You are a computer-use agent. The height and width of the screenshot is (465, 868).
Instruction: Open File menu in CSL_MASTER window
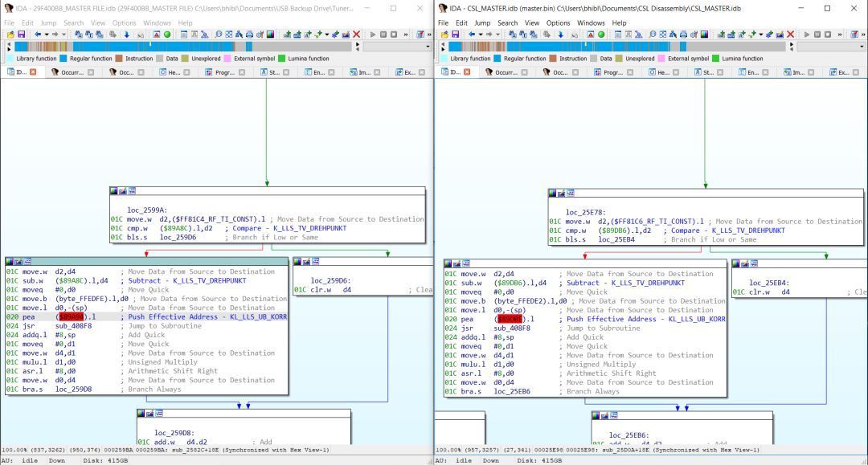pyautogui.click(x=444, y=22)
